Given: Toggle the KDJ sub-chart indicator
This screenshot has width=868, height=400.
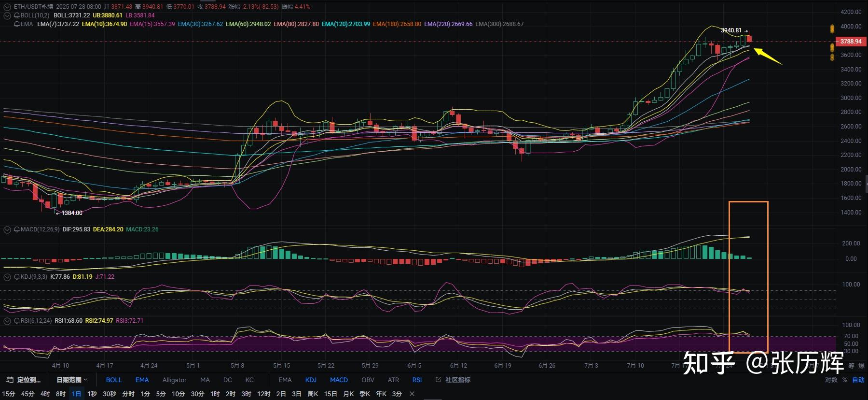Looking at the screenshot, I should click(x=311, y=380).
